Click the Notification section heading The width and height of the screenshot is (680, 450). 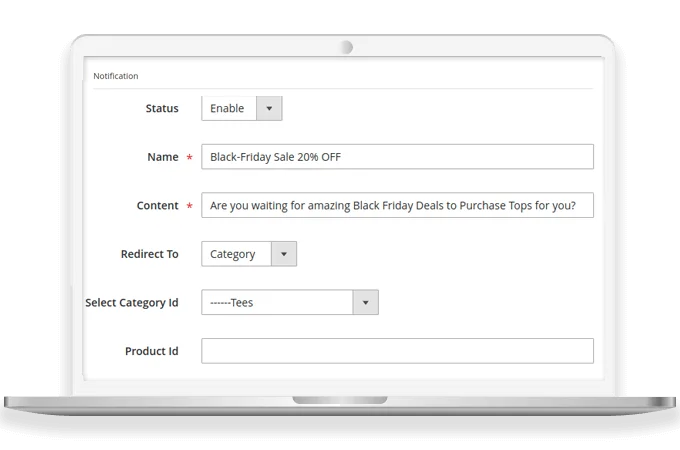tap(116, 76)
